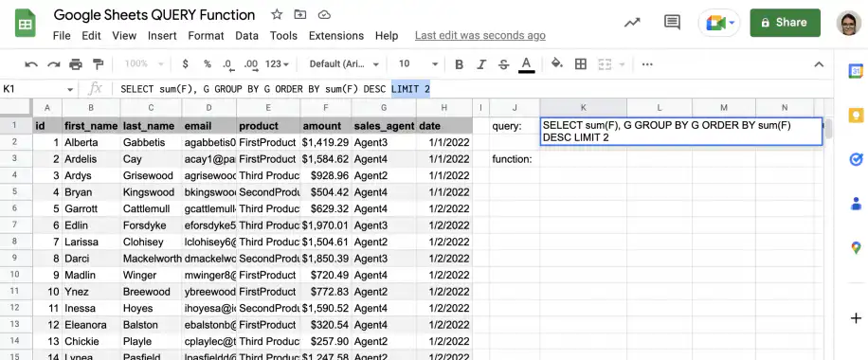The image size is (868, 360).
Task: Open the more number formats dropdown
Action: coord(278,64)
